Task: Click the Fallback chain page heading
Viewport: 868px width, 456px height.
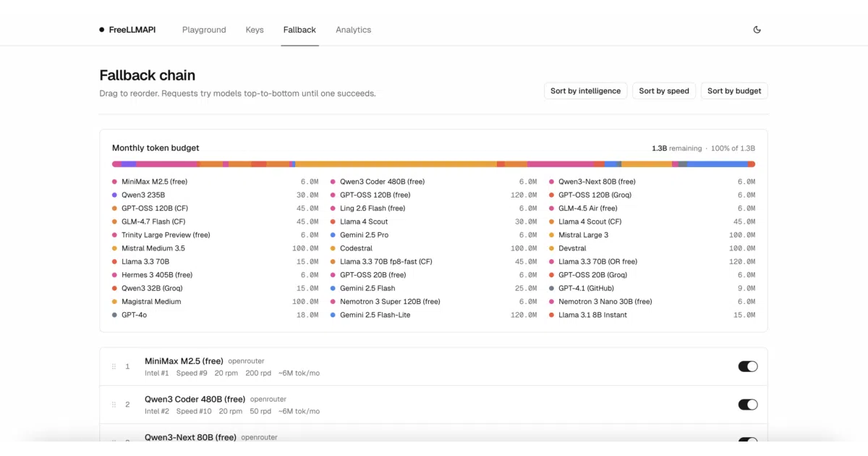Action: 147,75
